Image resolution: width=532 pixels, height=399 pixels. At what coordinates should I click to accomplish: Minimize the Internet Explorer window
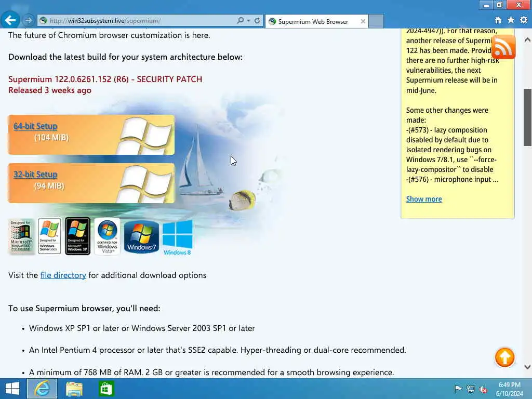click(486, 5)
